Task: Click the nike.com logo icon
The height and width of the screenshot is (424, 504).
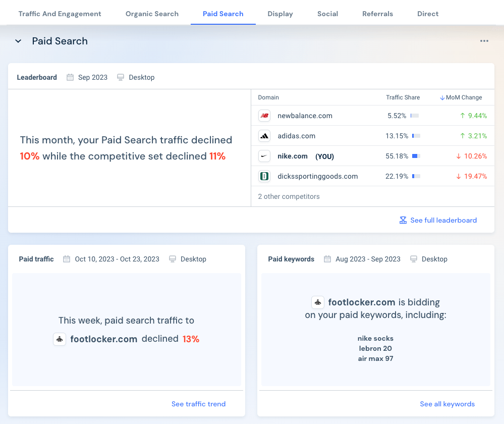Action: [264, 156]
